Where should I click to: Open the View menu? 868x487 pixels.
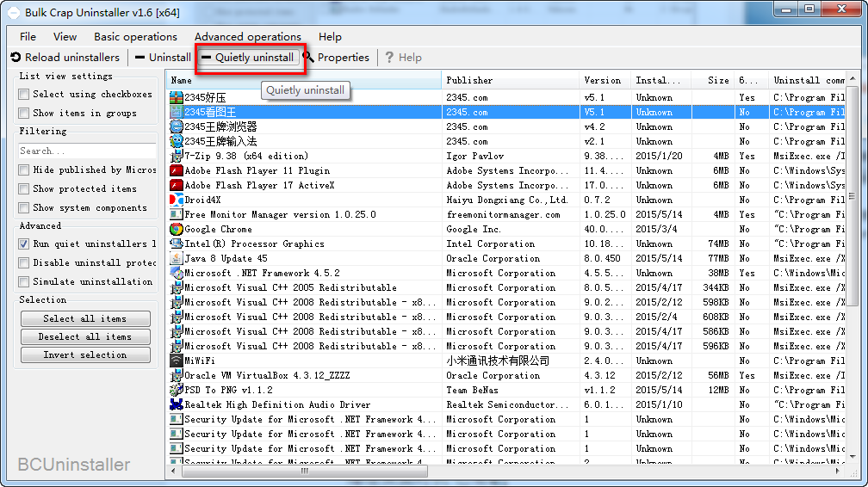[x=65, y=36]
